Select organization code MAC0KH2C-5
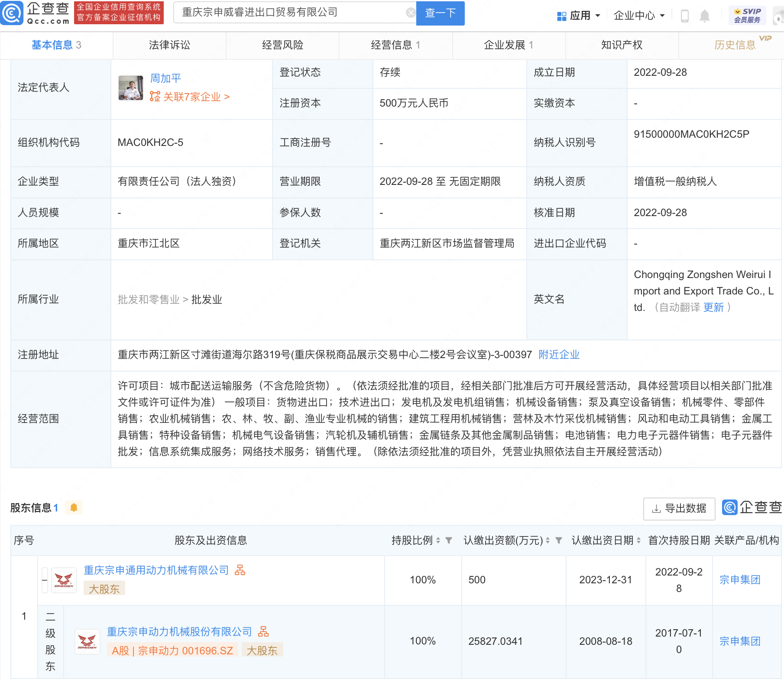Viewport: 784px width, 679px height. 150,142
